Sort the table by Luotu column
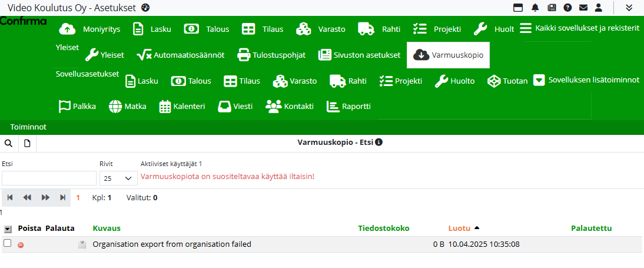644x268 pixels. (x=459, y=228)
